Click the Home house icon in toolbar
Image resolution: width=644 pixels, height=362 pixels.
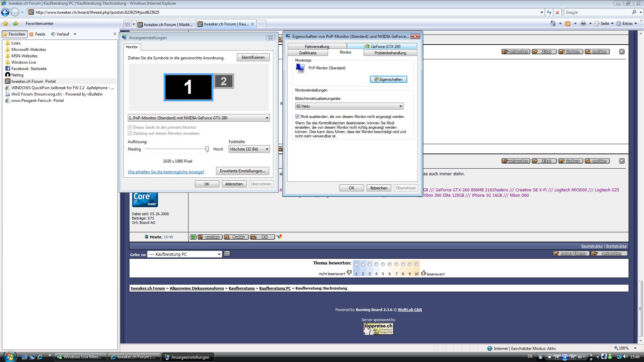(x=553, y=23)
